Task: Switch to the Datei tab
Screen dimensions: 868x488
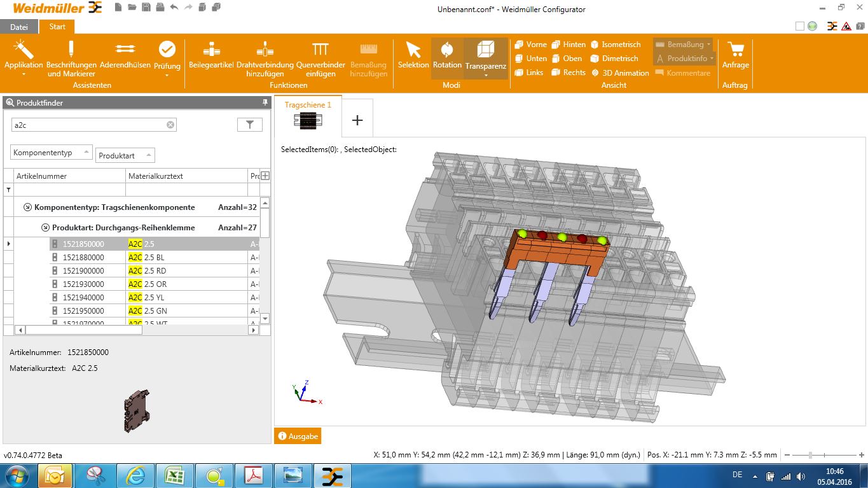Action: tap(18, 27)
